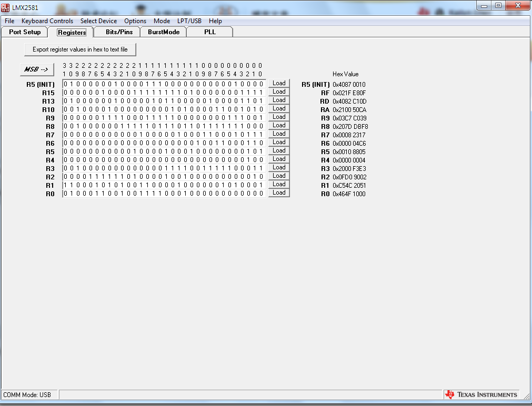
Task: Click the R8 register bit field
Action: click(x=164, y=126)
